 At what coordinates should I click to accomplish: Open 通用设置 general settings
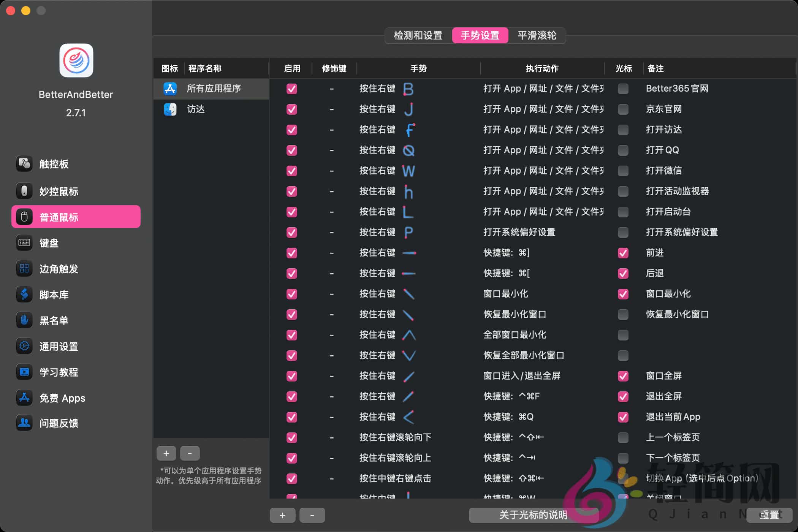click(x=59, y=346)
